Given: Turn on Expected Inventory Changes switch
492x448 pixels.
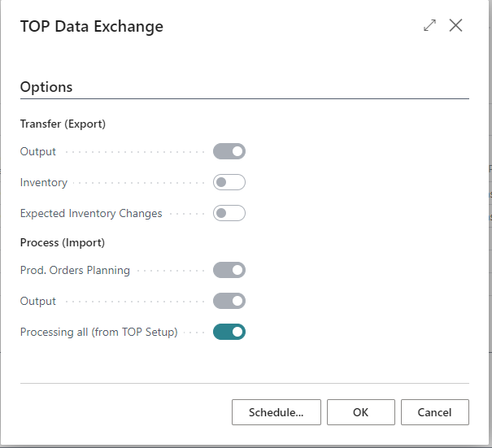Looking at the screenshot, I should click(x=229, y=213).
